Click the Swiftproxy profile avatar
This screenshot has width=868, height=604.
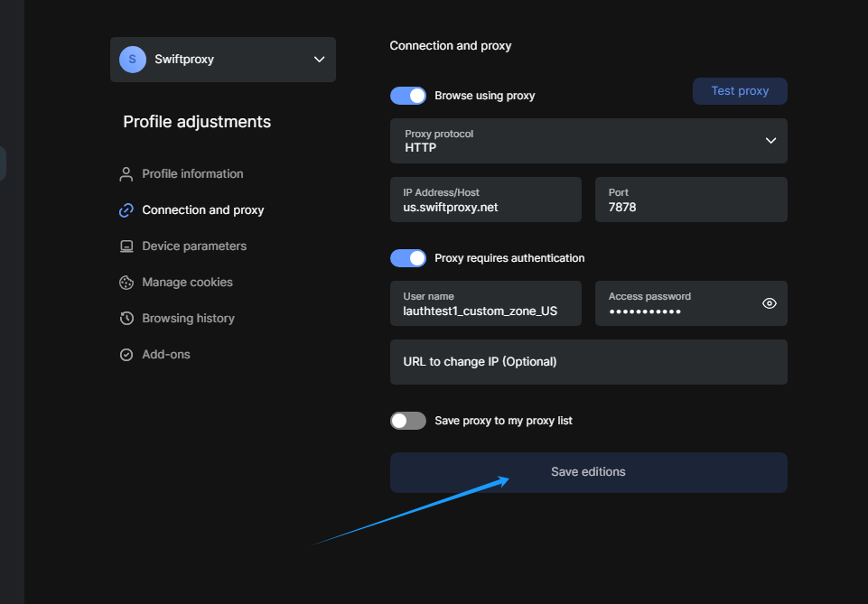pos(133,60)
